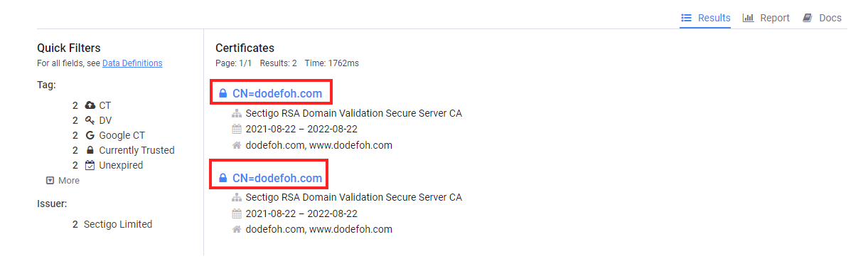The height and width of the screenshot is (269, 868).
Task: Click the Unexpired calendar check icon
Action: [90, 165]
